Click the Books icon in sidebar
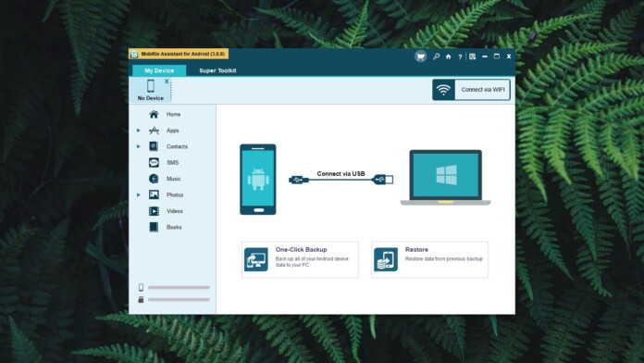 tap(154, 227)
